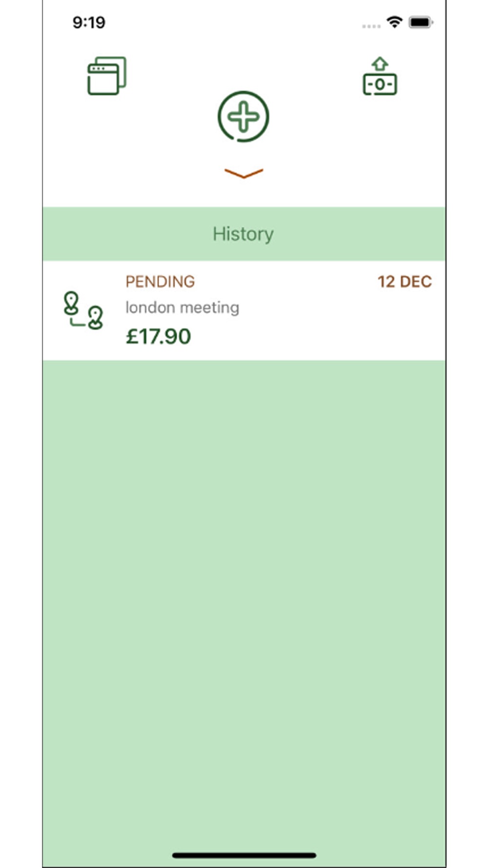Click the PENDING status label
Screen dimensions: 488x868
pos(160,282)
